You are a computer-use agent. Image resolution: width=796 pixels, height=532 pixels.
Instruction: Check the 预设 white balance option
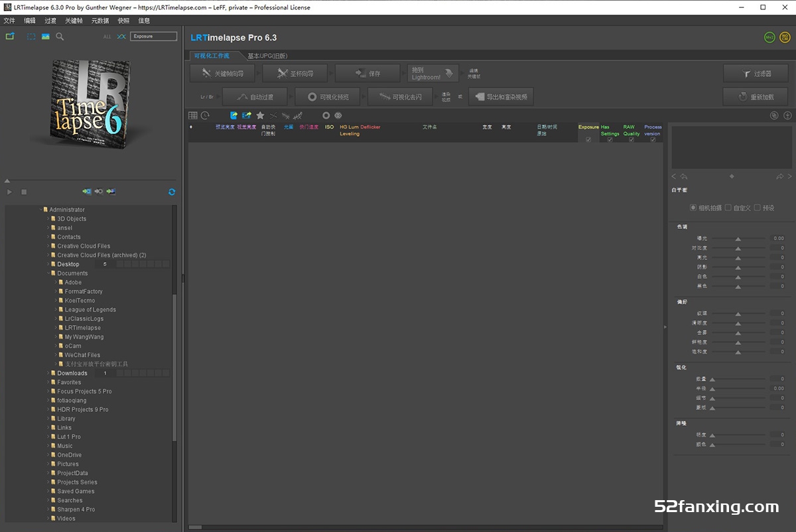(x=758, y=208)
